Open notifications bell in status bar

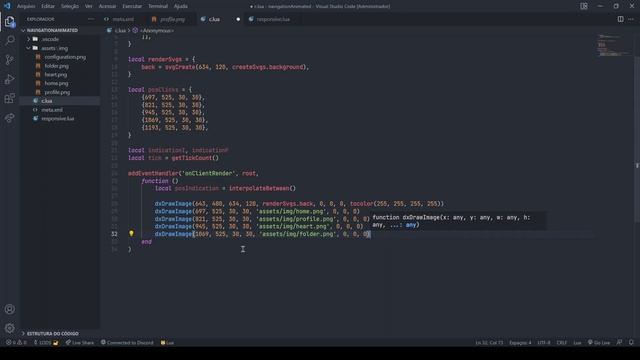pyautogui.click(x=631, y=343)
